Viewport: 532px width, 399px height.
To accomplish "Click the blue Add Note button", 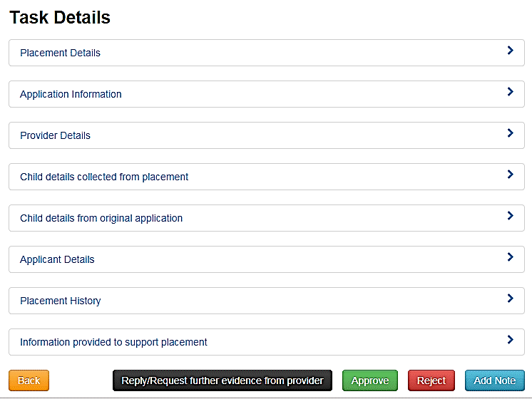I will pos(495,380).
